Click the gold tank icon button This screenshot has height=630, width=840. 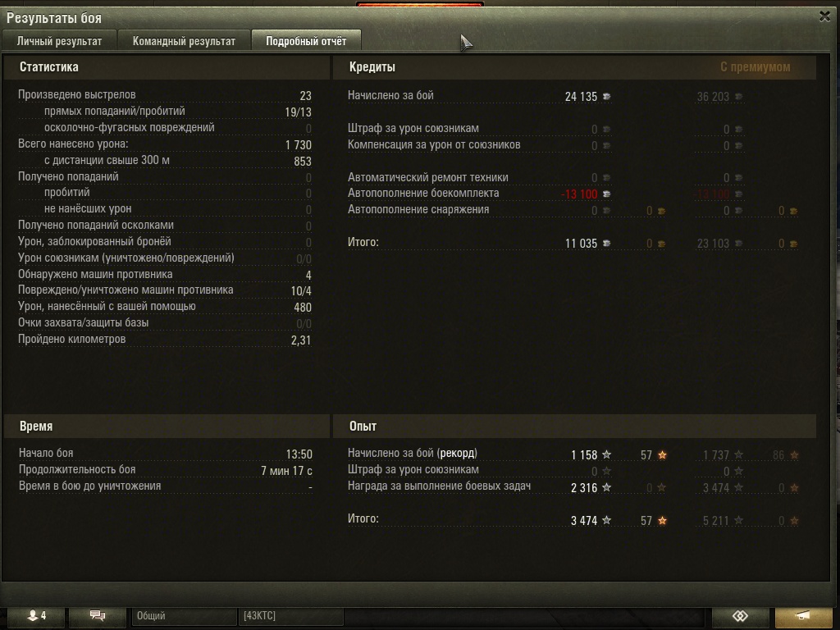point(802,616)
